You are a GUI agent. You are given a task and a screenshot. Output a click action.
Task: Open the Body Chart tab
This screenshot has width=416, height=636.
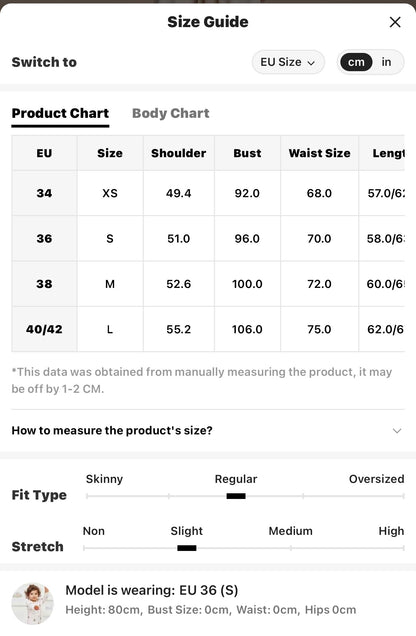tap(171, 113)
